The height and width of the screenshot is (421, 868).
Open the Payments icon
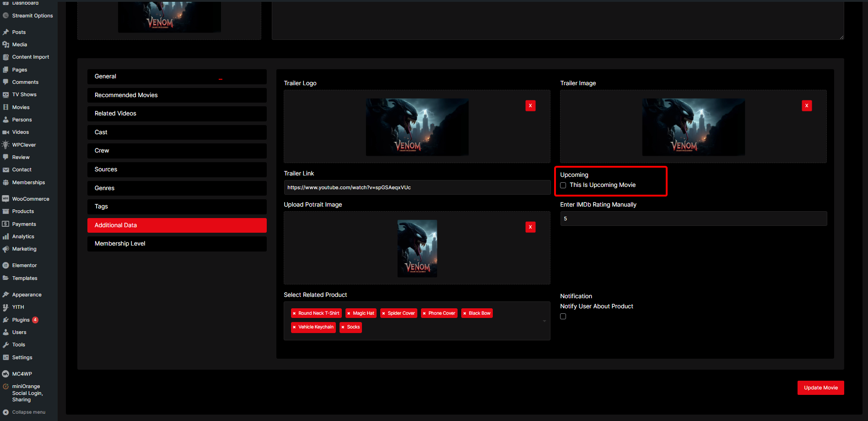pyautogui.click(x=5, y=224)
